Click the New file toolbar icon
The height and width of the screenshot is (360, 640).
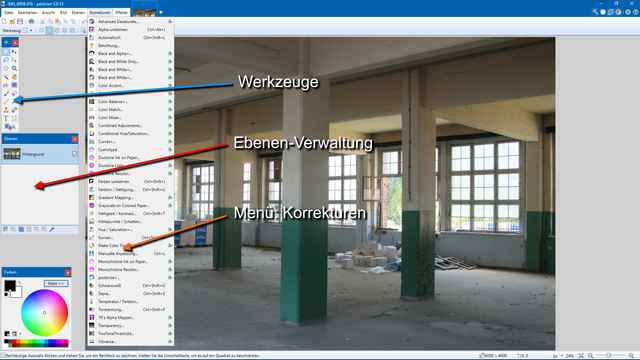(5, 21)
